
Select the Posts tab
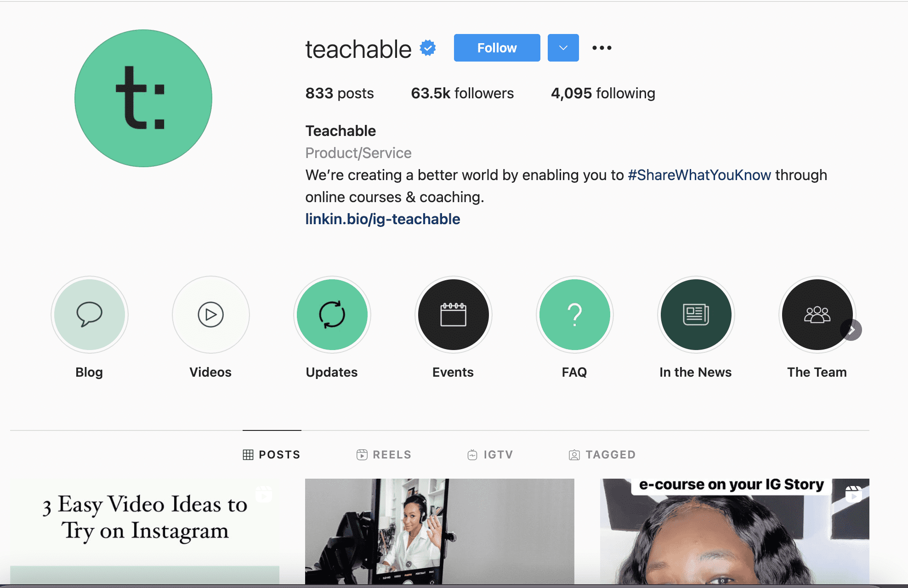point(272,455)
